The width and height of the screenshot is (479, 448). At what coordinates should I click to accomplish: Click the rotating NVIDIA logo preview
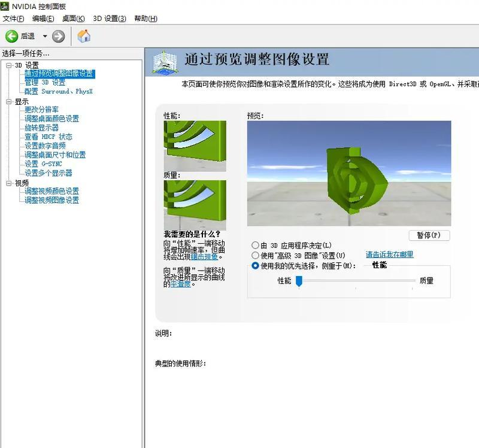coord(349,173)
